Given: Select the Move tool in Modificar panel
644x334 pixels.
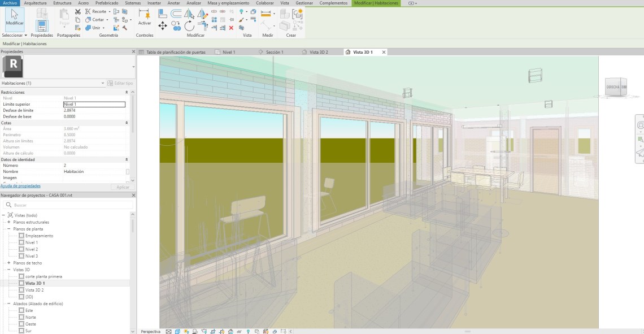Looking at the screenshot, I should click(163, 25).
